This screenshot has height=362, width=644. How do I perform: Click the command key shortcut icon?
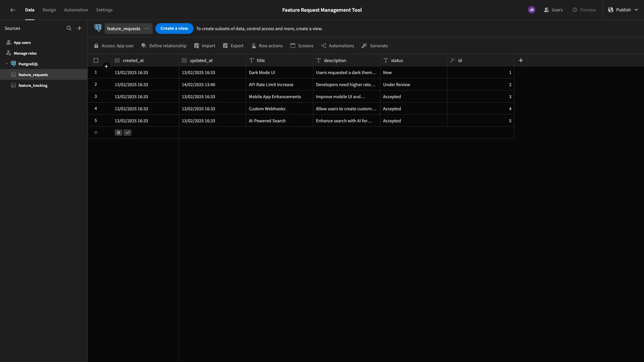click(118, 133)
